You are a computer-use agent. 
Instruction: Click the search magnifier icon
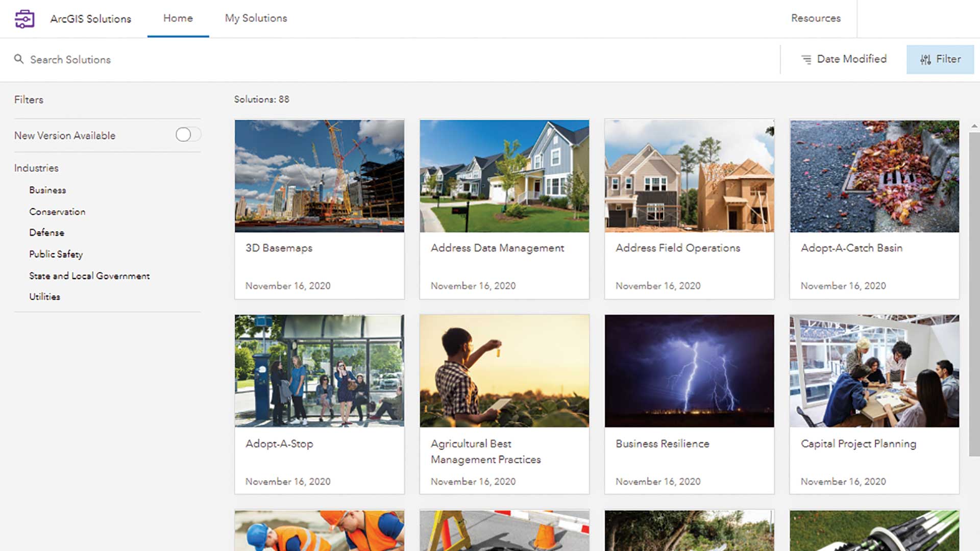[x=19, y=59]
